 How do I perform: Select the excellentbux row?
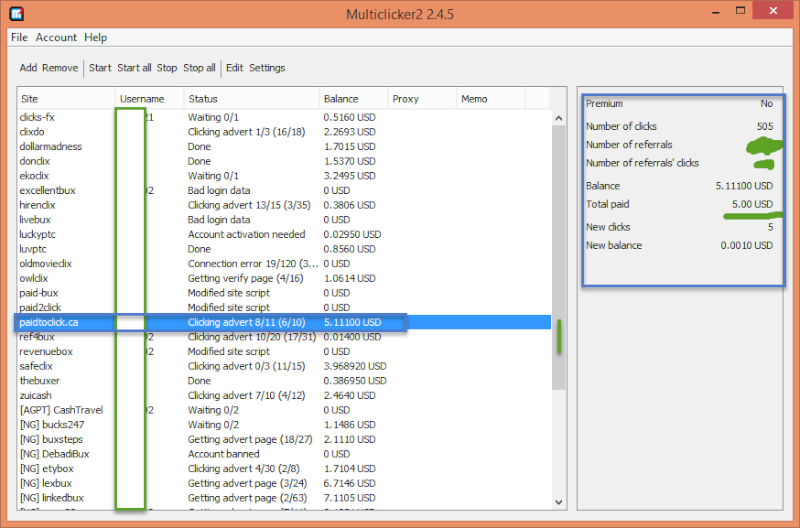[284, 190]
